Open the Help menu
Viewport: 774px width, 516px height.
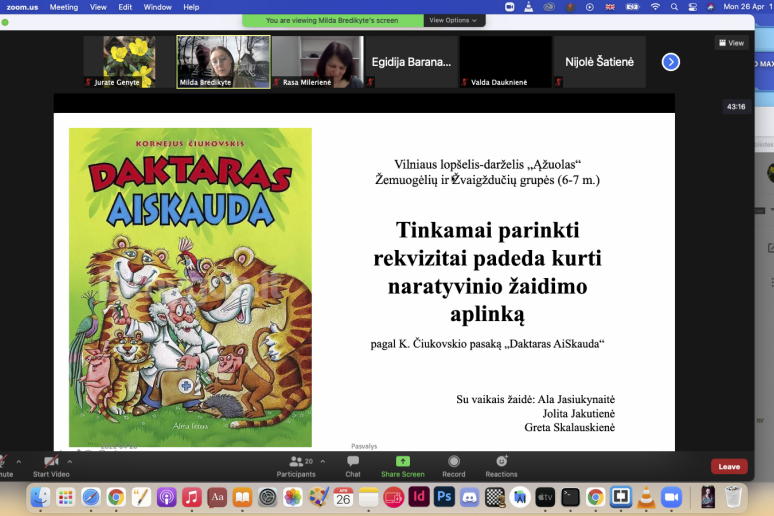[191, 7]
